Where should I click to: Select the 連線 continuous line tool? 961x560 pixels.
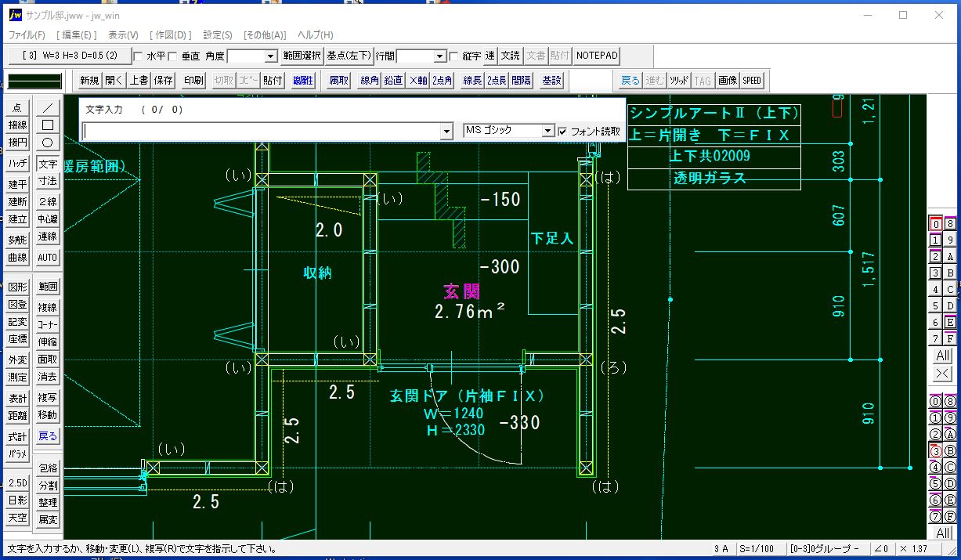point(48,237)
